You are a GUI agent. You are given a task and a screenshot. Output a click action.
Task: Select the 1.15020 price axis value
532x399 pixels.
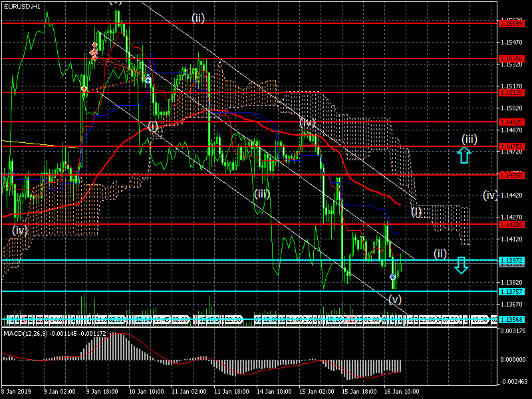(x=511, y=108)
